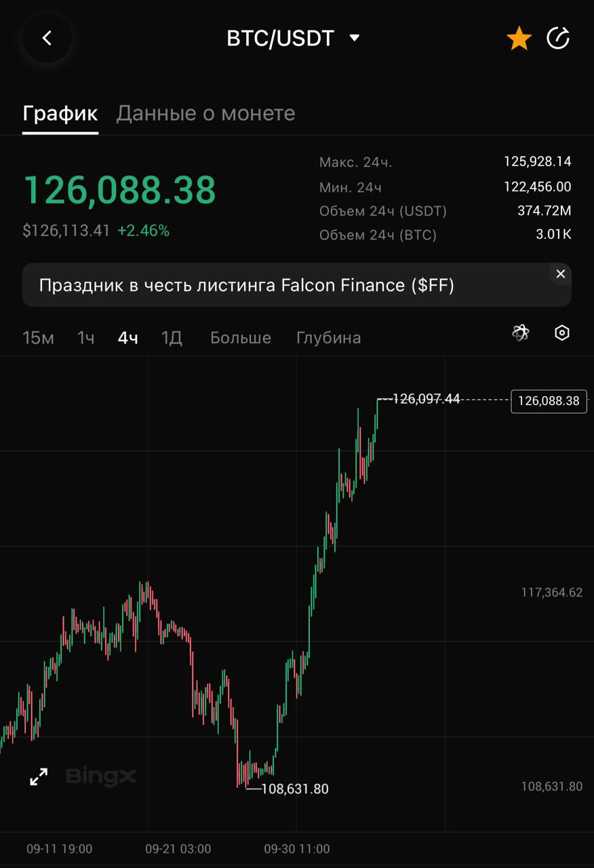Toggle the favorite star for BTC/USDT
Viewport: 594px width, 868px height.
pos(519,39)
